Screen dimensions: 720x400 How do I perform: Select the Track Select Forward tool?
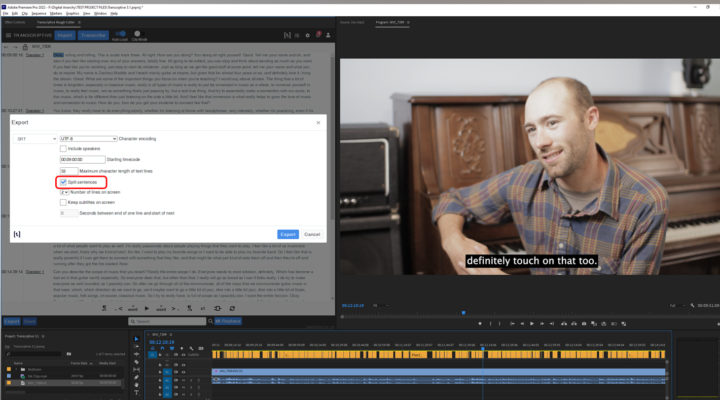[136, 346]
